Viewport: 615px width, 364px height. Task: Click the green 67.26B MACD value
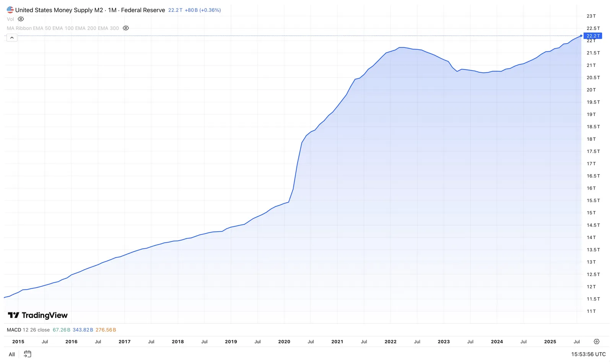[x=61, y=330]
